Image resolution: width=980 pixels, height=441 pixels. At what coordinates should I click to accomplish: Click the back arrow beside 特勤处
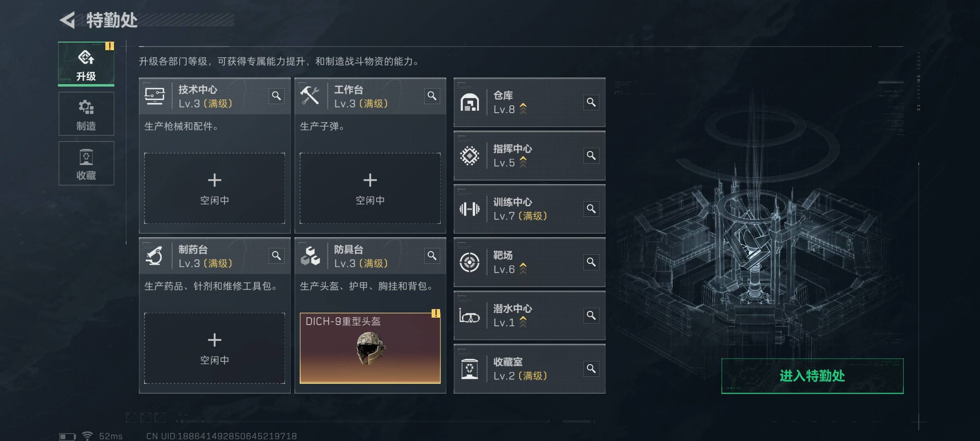tap(68, 20)
